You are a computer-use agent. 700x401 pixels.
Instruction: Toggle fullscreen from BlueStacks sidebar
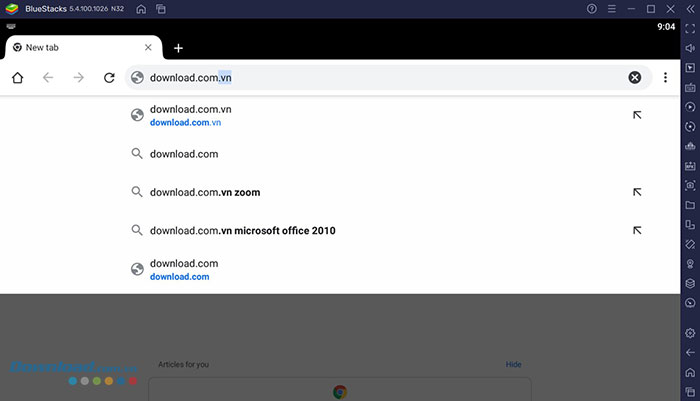pos(690,29)
